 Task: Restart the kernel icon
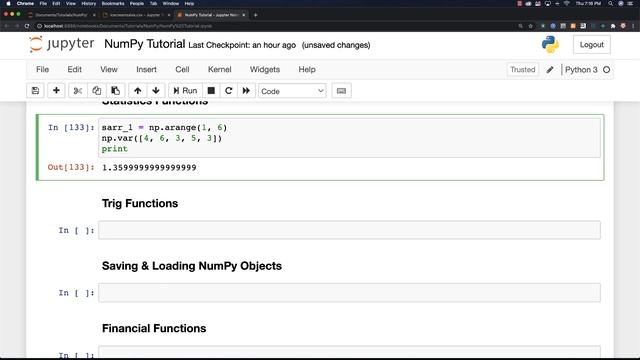[229, 91]
